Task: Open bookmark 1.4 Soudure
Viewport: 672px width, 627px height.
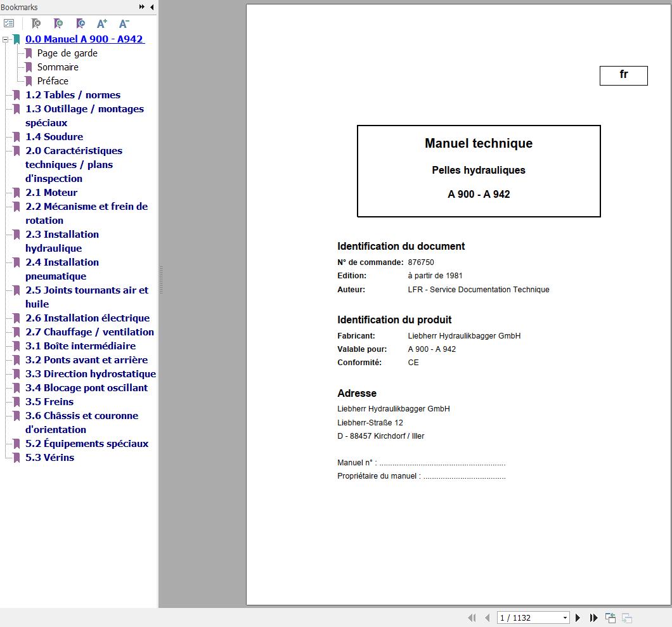Action: click(54, 137)
